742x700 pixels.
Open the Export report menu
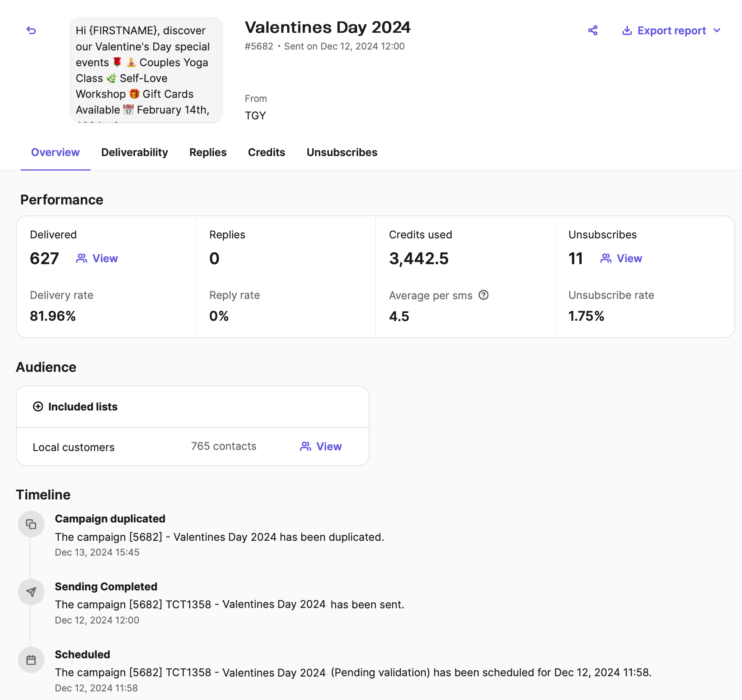[671, 30]
